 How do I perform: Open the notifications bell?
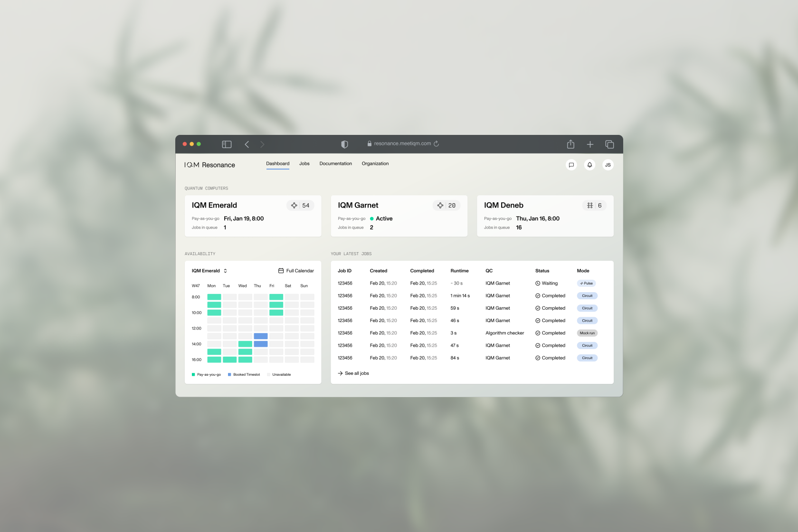tap(589, 165)
